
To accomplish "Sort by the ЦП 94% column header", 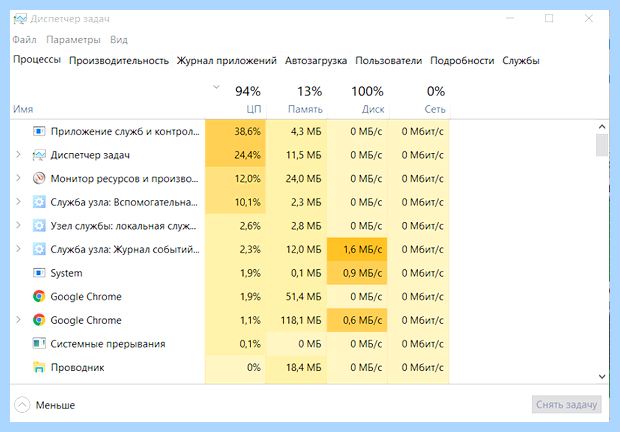I will click(236, 100).
